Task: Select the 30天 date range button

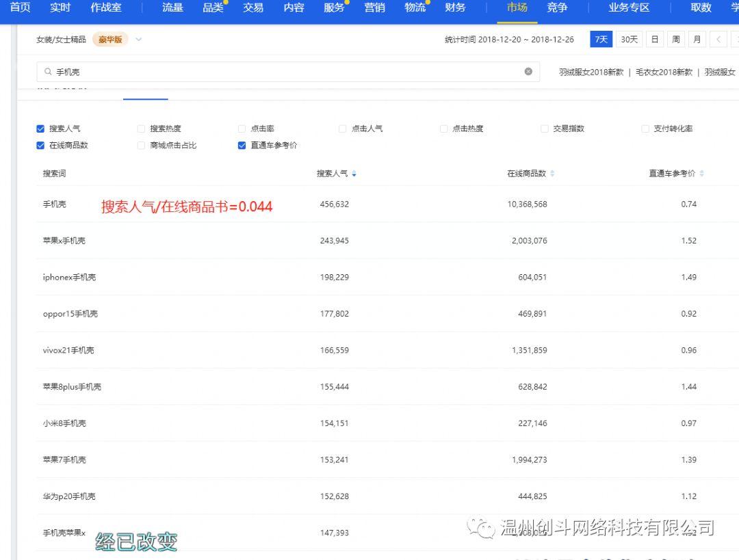Action: coord(630,40)
